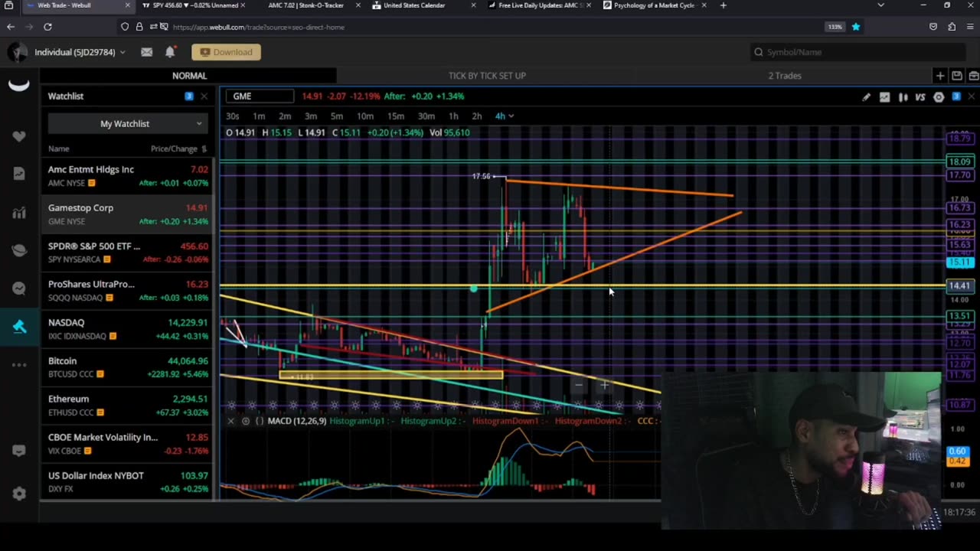The height and width of the screenshot is (551, 980).
Task: Select US Dollar Index NYBOT row
Action: (x=127, y=482)
